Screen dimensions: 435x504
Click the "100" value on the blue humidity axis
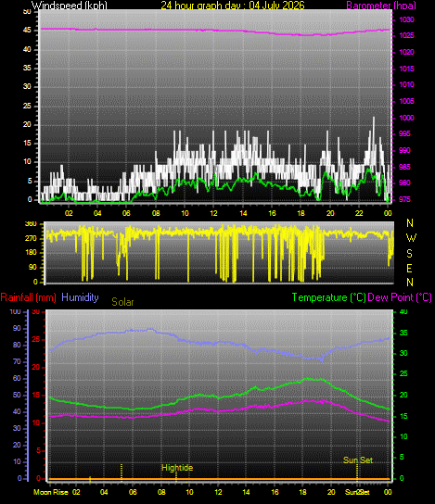pos(15,312)
